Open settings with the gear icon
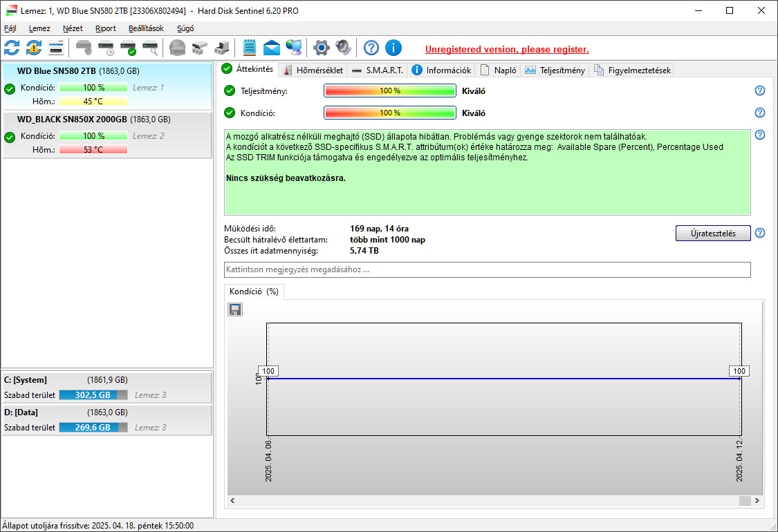 322,48
